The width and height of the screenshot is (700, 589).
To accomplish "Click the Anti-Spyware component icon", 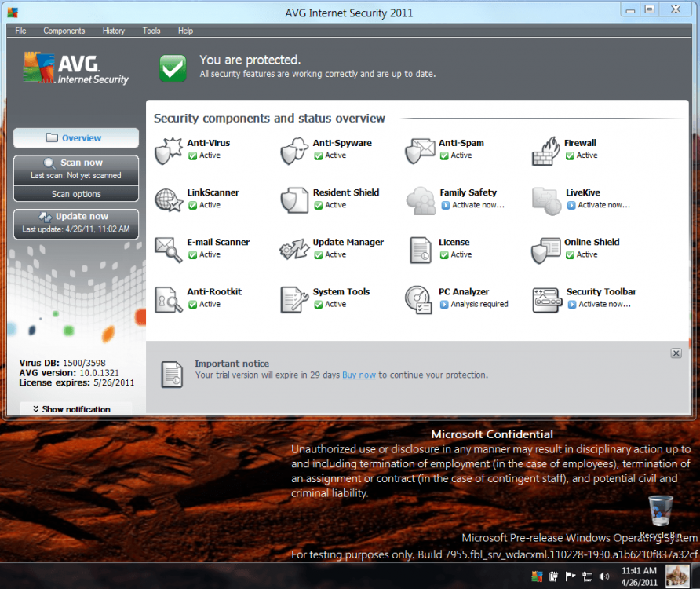I will [x=293, y=150].
